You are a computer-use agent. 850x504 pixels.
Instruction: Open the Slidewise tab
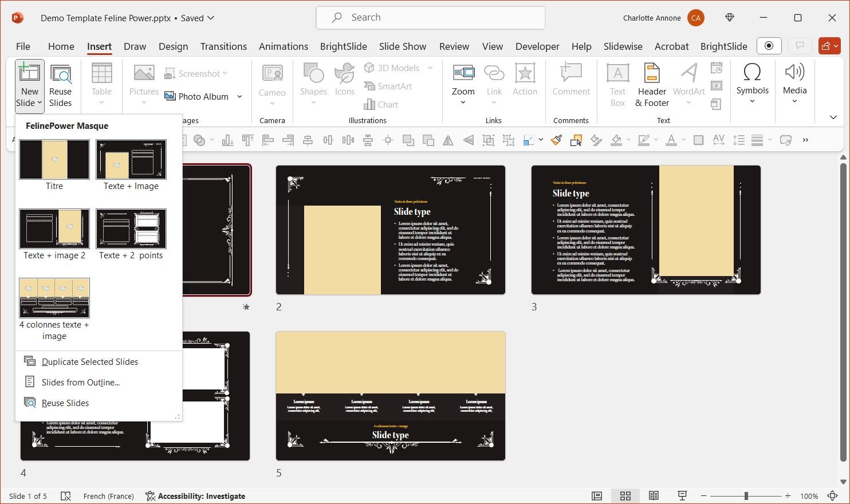click(x=623, y=46)
